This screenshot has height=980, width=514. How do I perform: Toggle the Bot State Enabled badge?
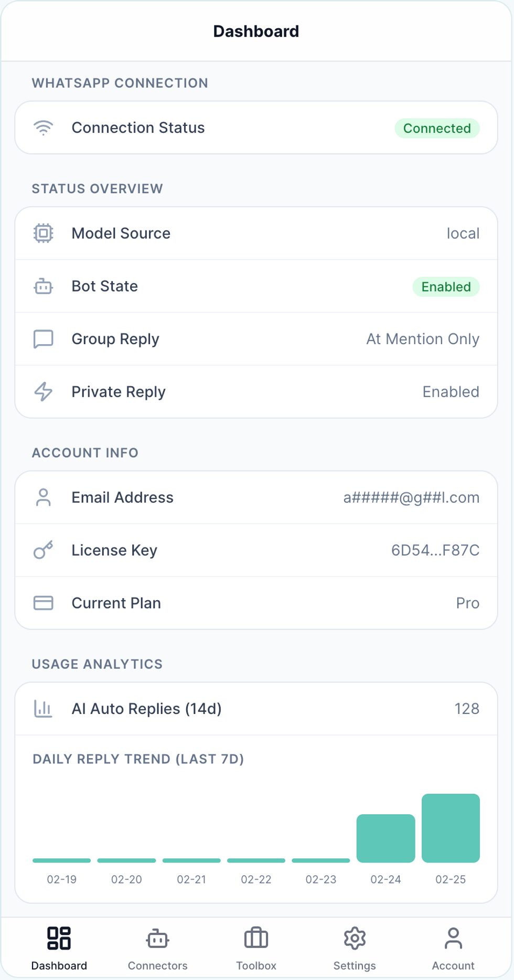pos(446,287)
